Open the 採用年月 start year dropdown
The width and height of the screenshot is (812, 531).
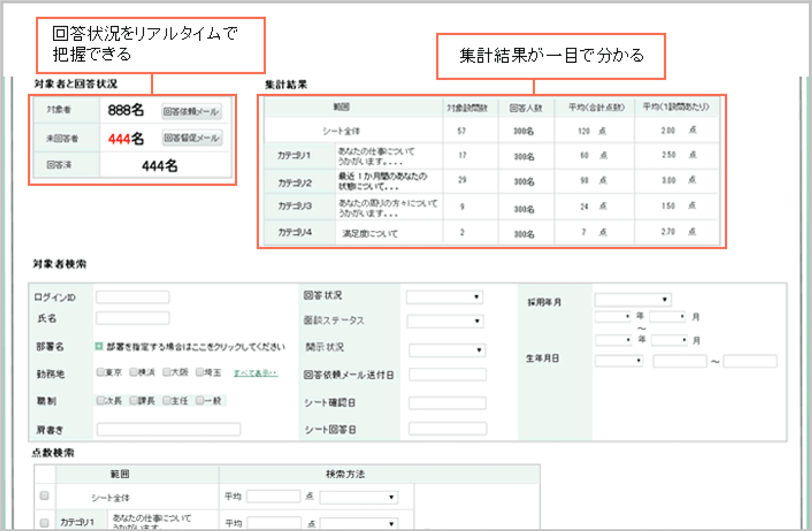(x=613, y=317)
